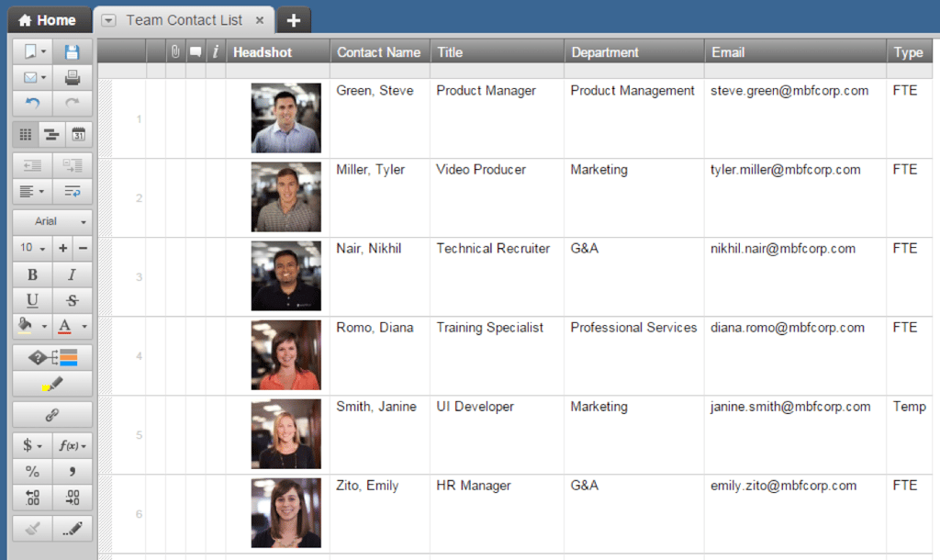The height and width of the screenshot is (560, 940).
Task: Open a new sheet with the plus button
Action: click(293, 19)
